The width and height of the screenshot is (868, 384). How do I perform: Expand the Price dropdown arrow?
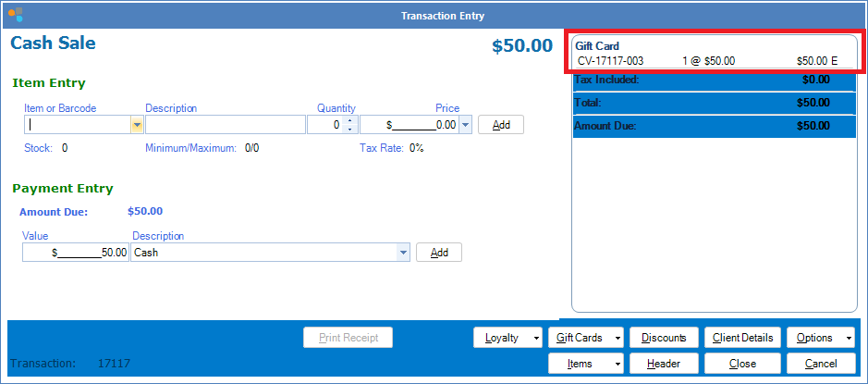click(465, 125)
